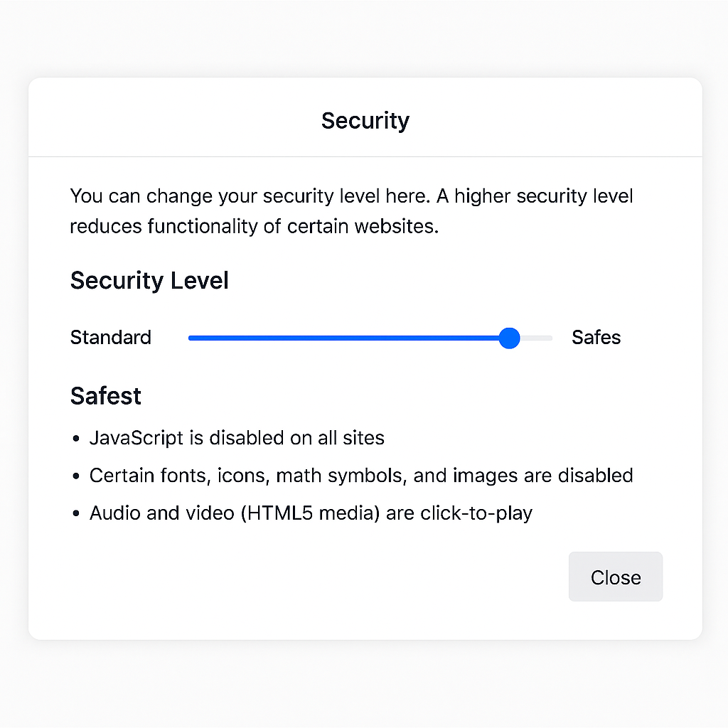
Task: Click the JavaScript is disabled bullet point
Action: tap(237, 438)
